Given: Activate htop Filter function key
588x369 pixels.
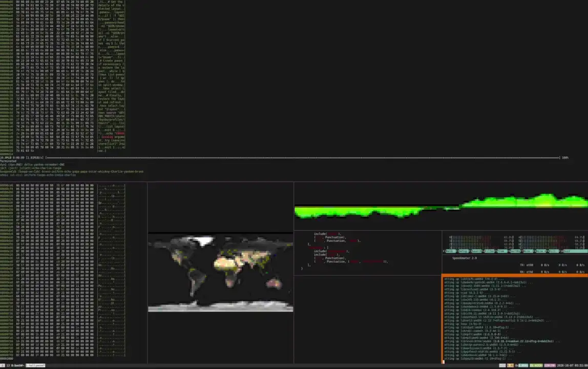Looking at the screenshot, I should coord(489,251).
